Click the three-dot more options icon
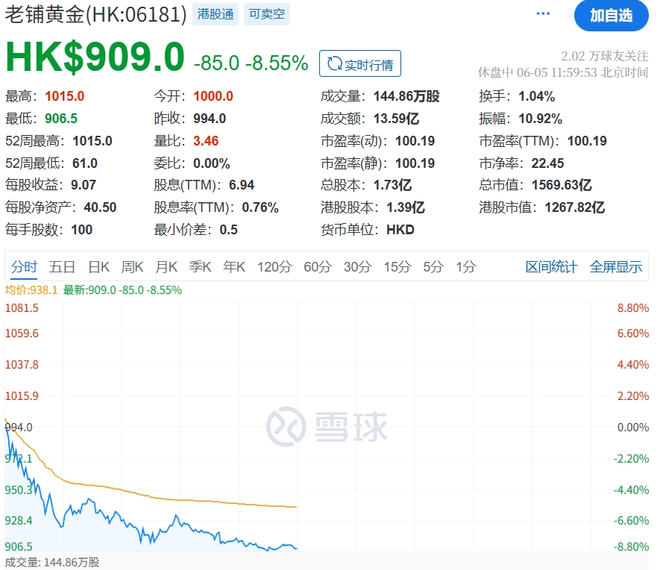Viewport: 660px width, 570px height. [543, 15]
